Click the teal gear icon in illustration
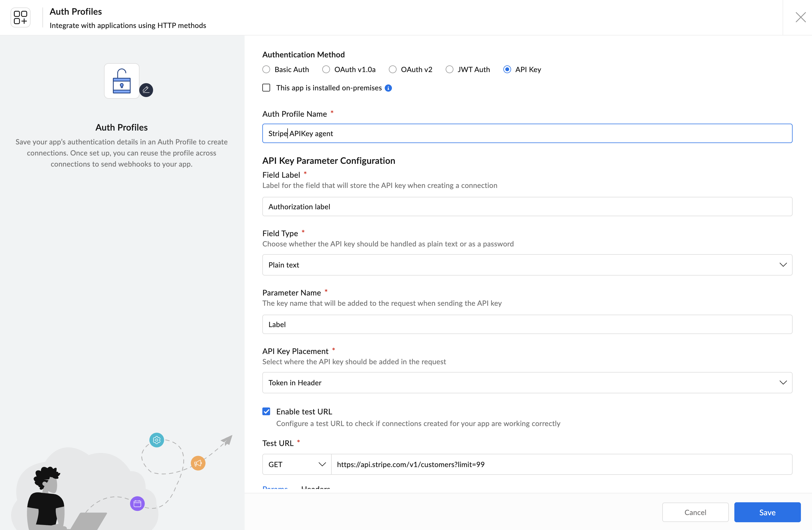 coord(157,440)
